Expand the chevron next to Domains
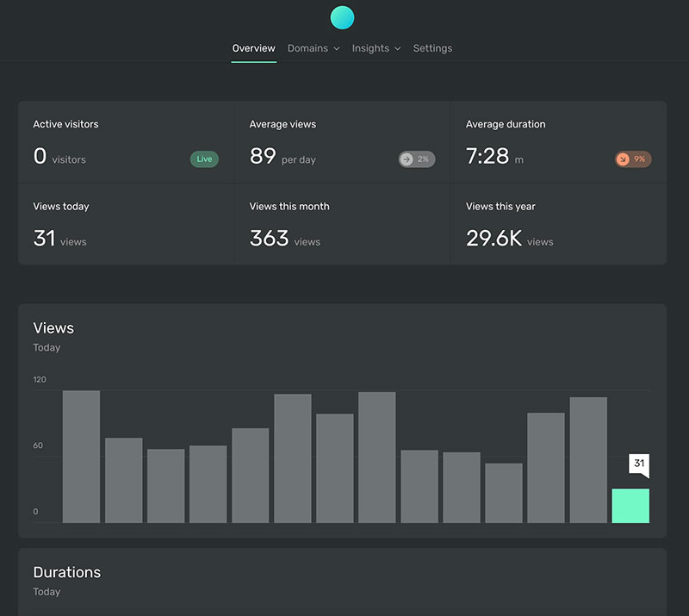 tap(336, 48)
